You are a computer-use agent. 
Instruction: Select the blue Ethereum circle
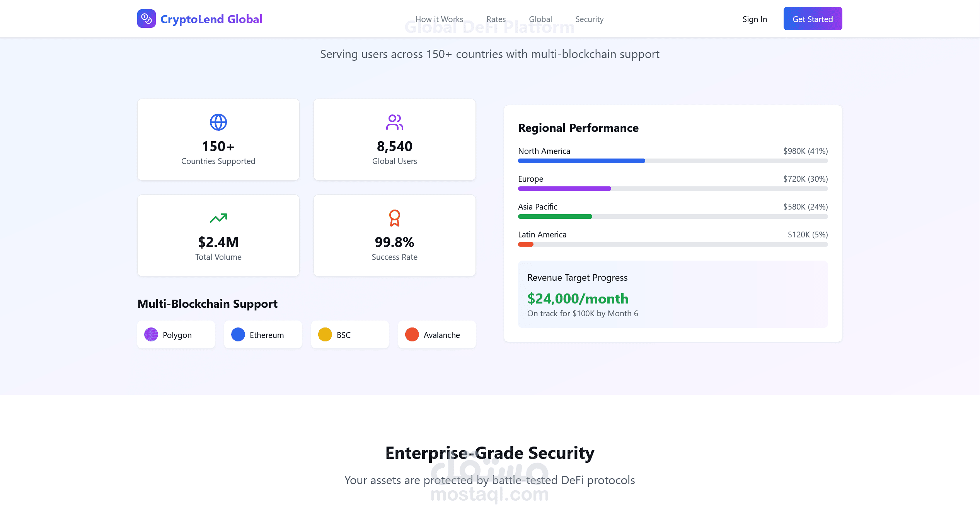coord(238,334)
